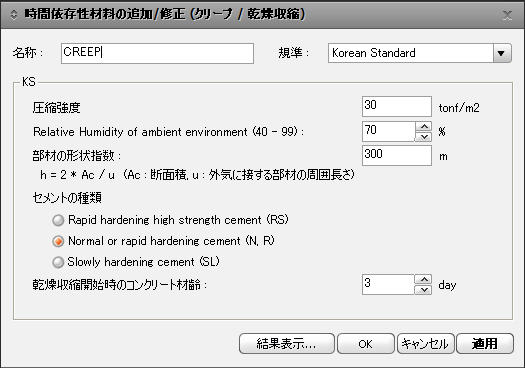Click the 規準 Korean Standard combo box
Viewport: 525px width, 368px height.
coord(420,53)
